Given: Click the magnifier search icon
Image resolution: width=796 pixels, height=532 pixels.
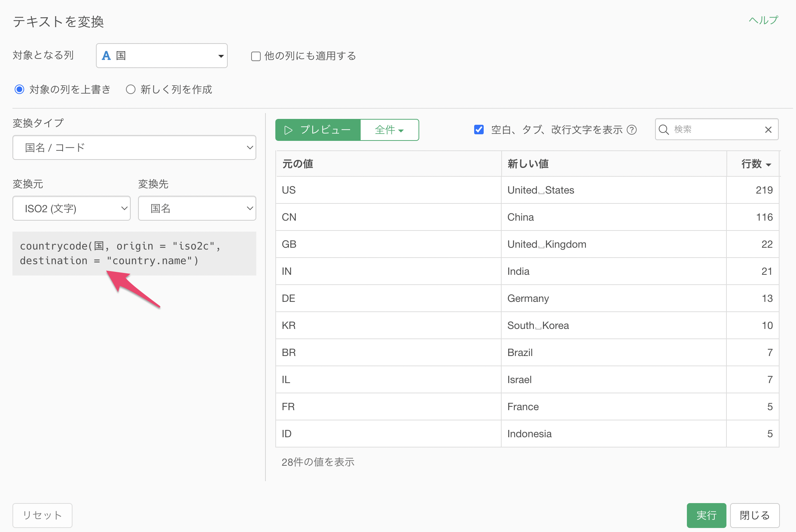Looking at the screenshot, I should [664, 130].
